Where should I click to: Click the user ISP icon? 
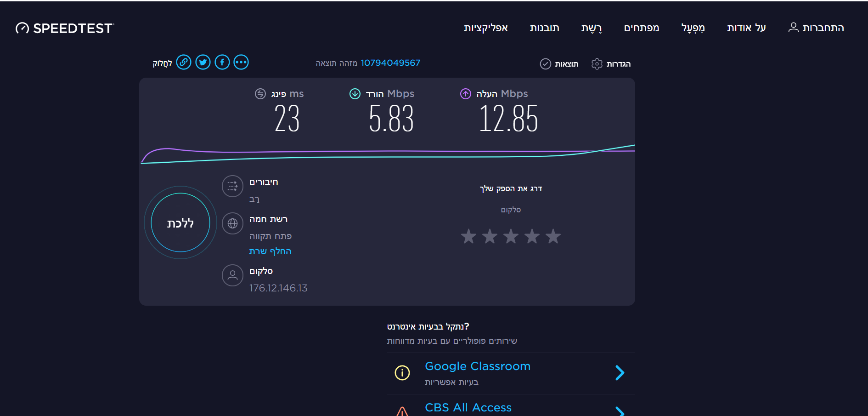(232, 275)
